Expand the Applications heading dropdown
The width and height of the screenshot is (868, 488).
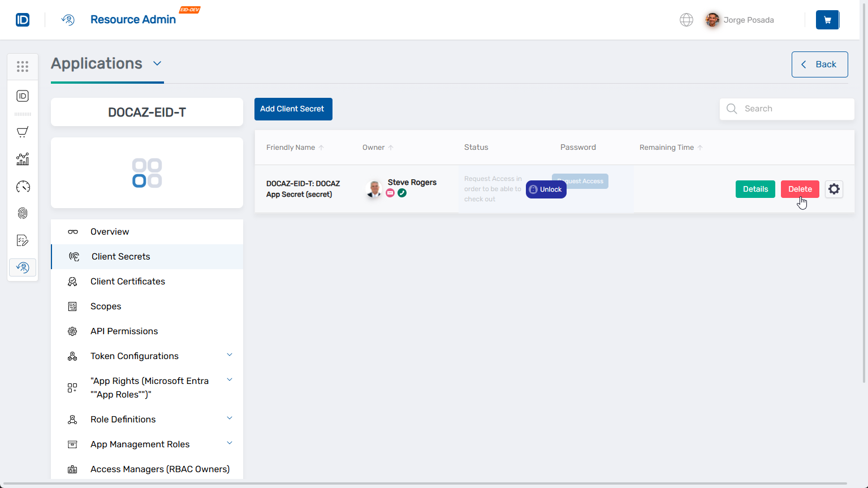tap(157, 63)
